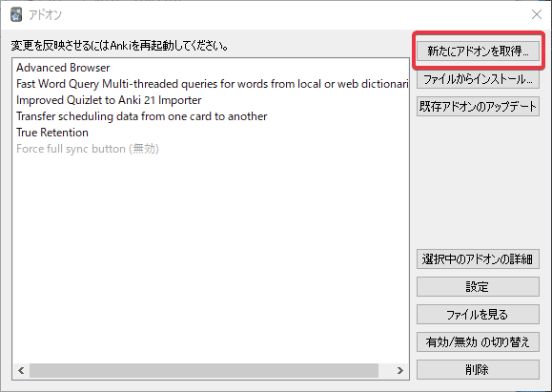The height and width of the screenshot is (392, 552).
Task: Click the horizontal scrollbar left arrow
Action: (21, 370)
